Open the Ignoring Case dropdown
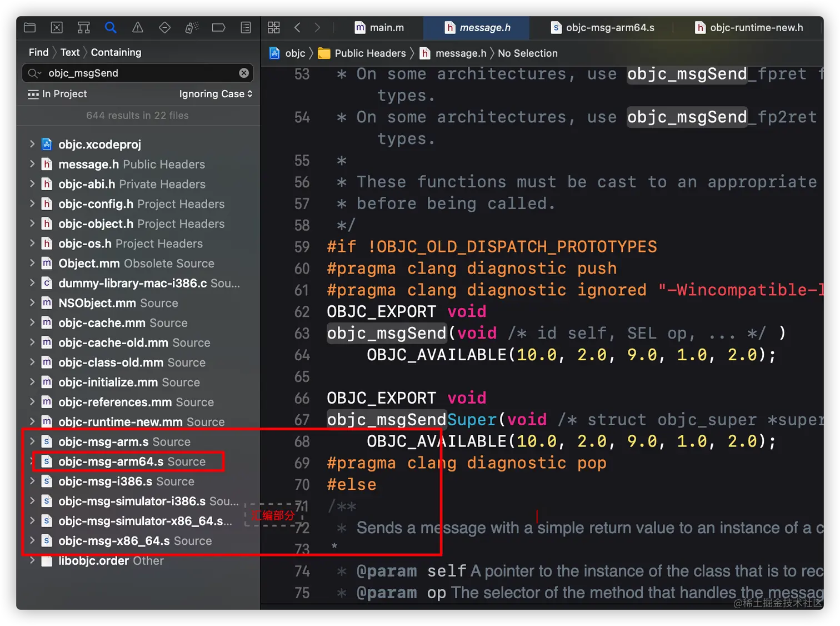The image size is (840, 626). click(x=216, y=94)
